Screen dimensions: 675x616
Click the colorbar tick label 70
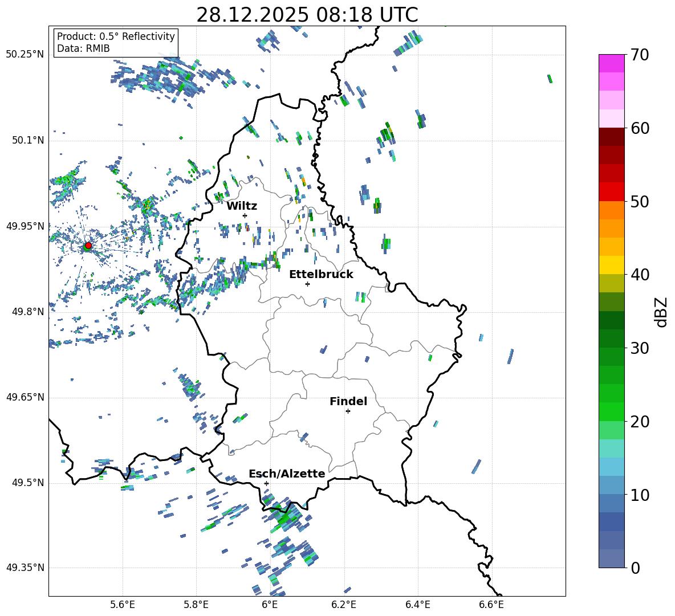click(x=640, y=55)
